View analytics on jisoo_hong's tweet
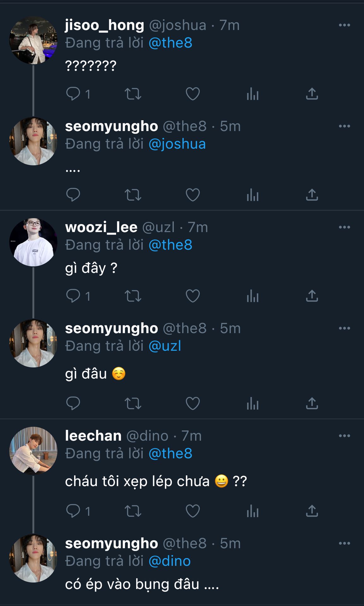The image size is (364, 606). coord(253,94)
